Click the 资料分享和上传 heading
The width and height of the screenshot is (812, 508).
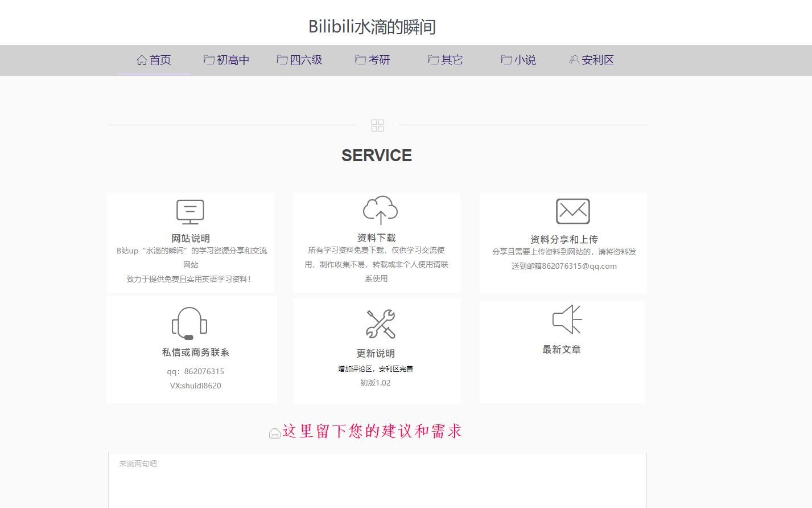pos(564,239)
